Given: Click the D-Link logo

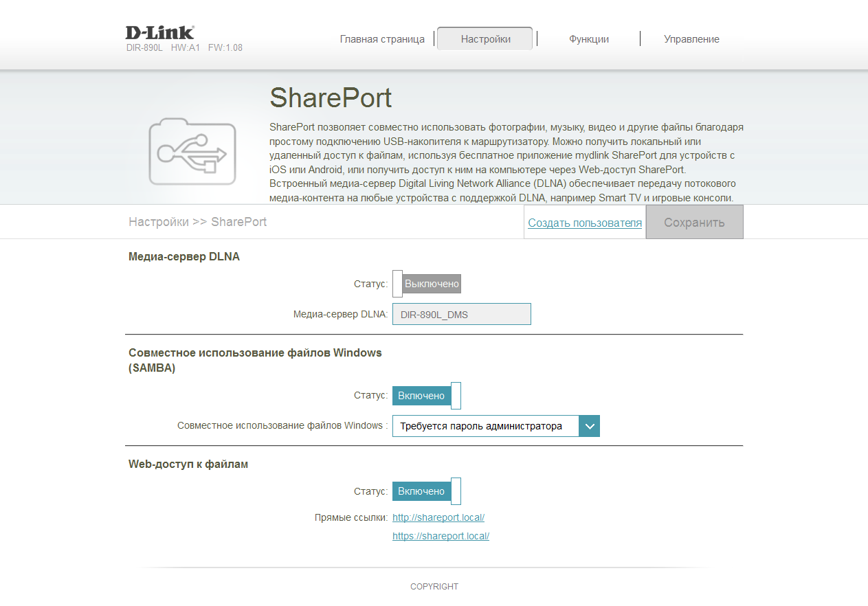Looking at the screenshot, I should point(160,32).
